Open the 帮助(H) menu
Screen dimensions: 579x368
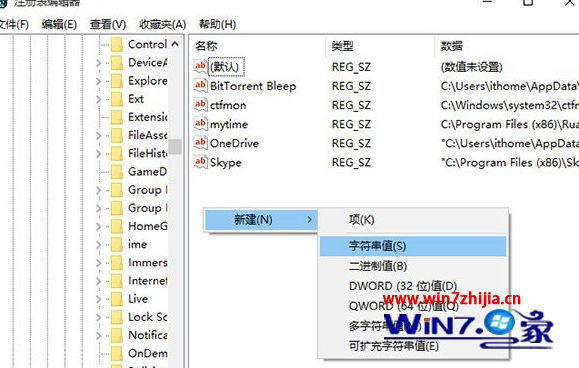(x=217, y=24)
